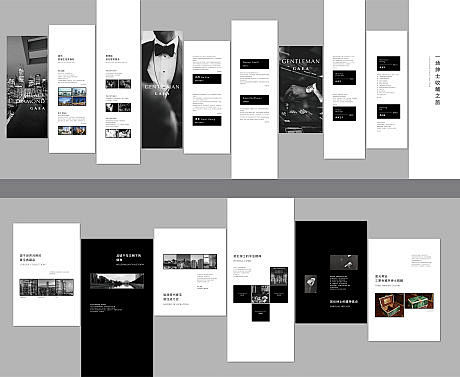Select the bottom black square in cross layout
The height and width of the screenshot is (377, 460).
coord(261,312)
